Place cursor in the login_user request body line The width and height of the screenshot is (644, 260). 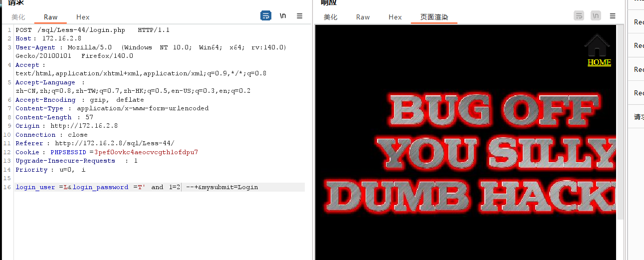click(x=160, y=187)
